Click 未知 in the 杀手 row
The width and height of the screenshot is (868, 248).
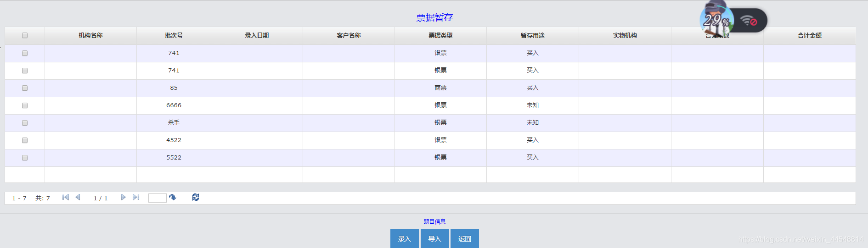pyautogui.click(x=533, y=123)
